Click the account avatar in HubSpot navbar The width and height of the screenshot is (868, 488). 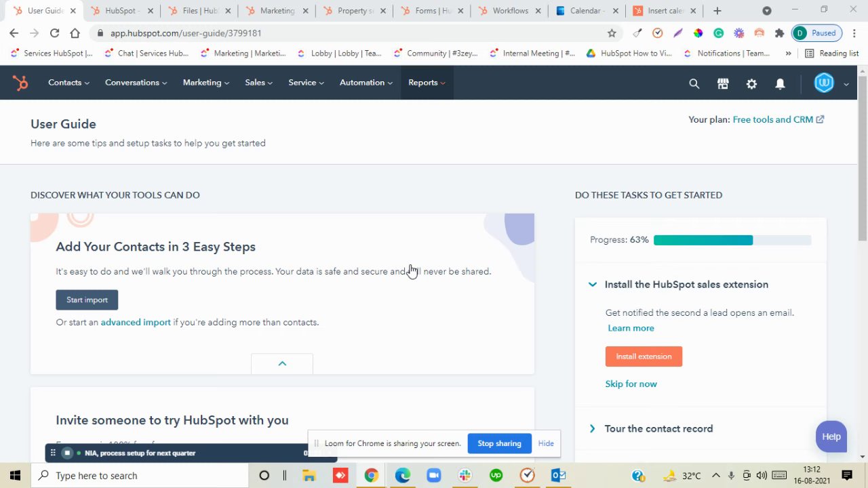pos(824,83)
